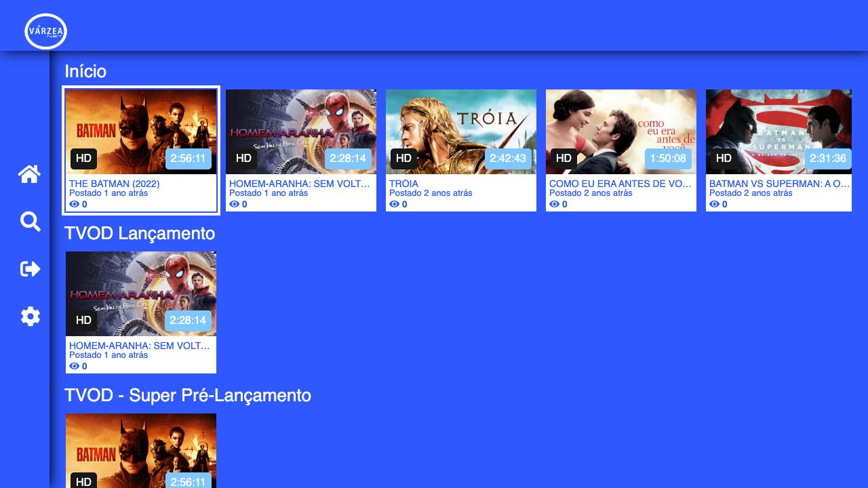Viewport: 868px width, 488px height.
Task: Click 2:28:14 duration in TVOD Lançamento card
Action: coord(188,321)
